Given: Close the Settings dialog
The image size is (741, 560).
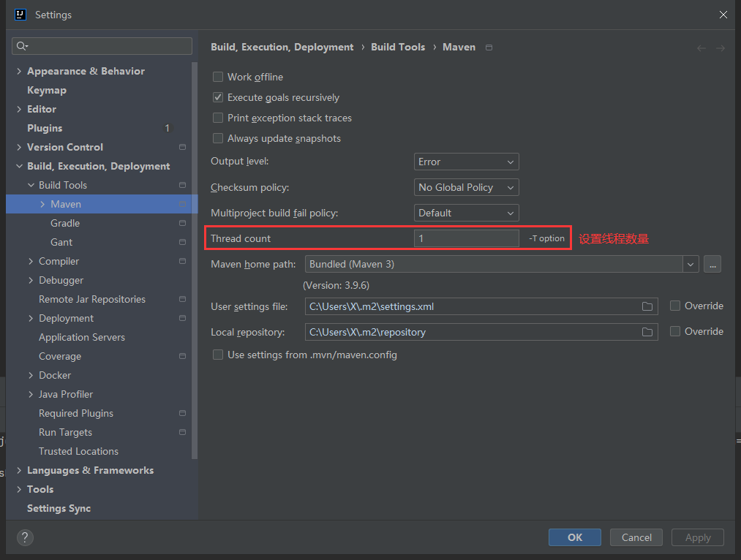Looking at the screenshot, I should 723,15.
